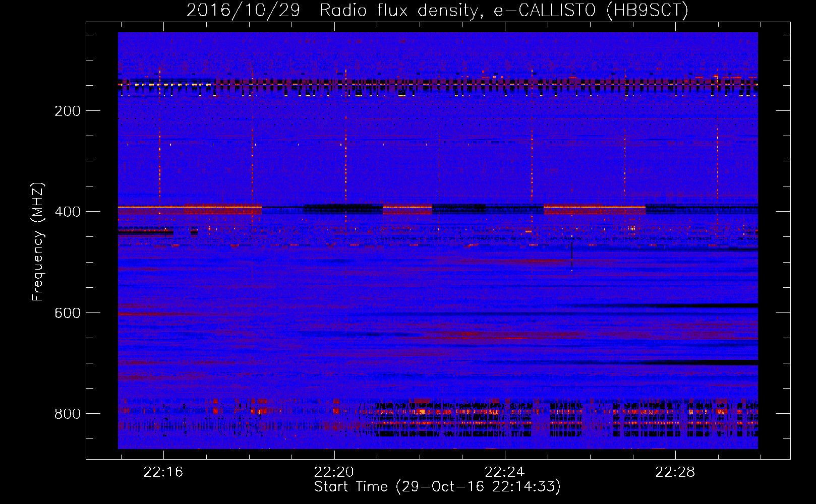Image resolution: width=816 pixels, height=504 pixels.
Task: Click the y-axis label "Frequency (MHZ)"
Action: pos(38,242)
